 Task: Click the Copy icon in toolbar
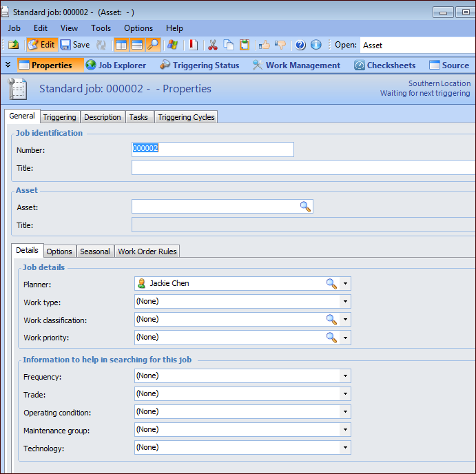pos(228,45)
